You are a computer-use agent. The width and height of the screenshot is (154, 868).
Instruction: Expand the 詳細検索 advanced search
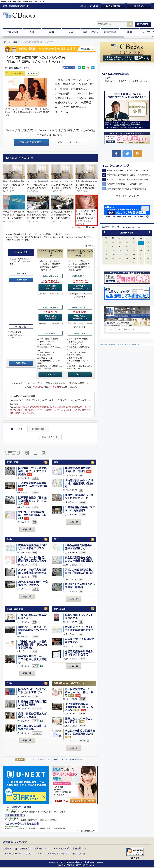pyautogui.click(x=143, y=24)
